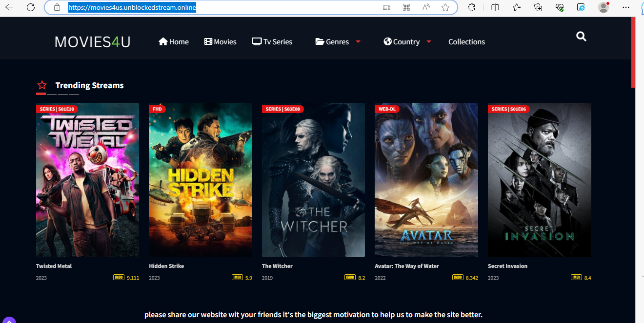Open the Collections menu item

point(466,41)
